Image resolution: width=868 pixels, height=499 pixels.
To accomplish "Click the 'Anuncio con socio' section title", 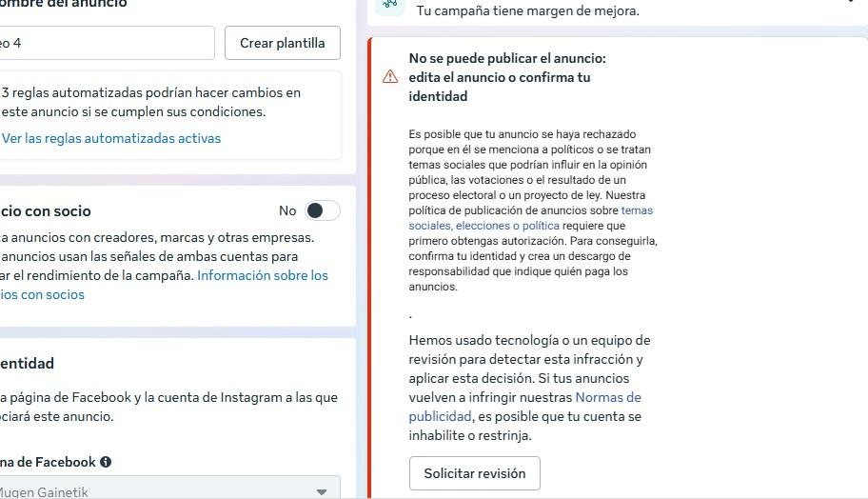I will [46, 210].
